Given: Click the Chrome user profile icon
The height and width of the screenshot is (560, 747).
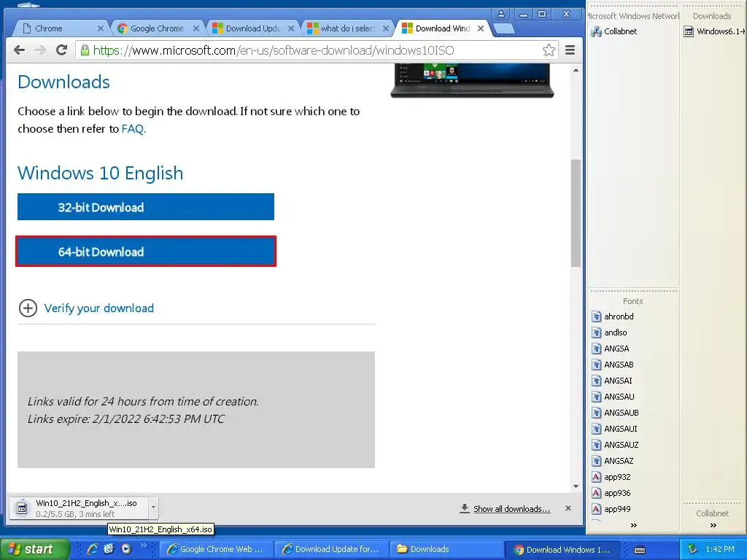Looking at the screenshot, I should pyautogui.click(x=501, y=14).
